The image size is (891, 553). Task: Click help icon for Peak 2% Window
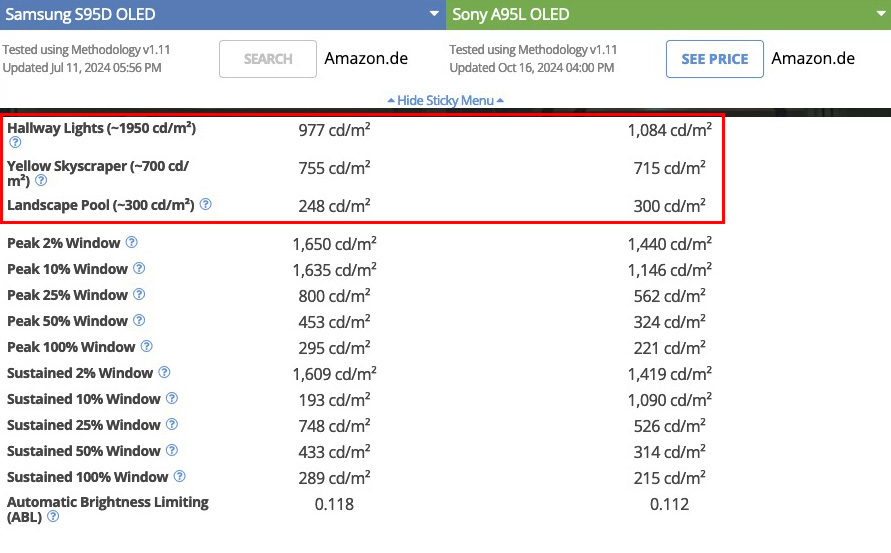[x=132, y=243]
